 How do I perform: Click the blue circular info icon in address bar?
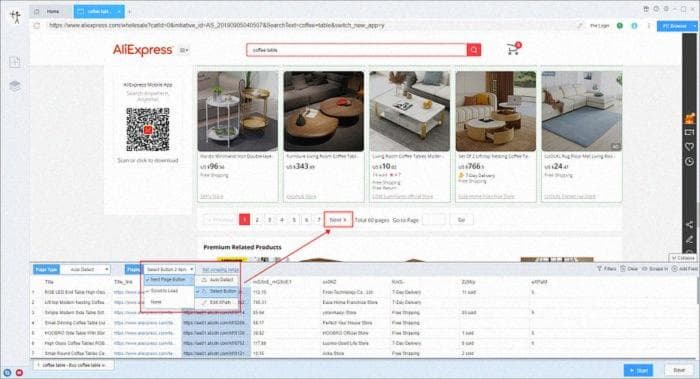[x=634, y=26]
